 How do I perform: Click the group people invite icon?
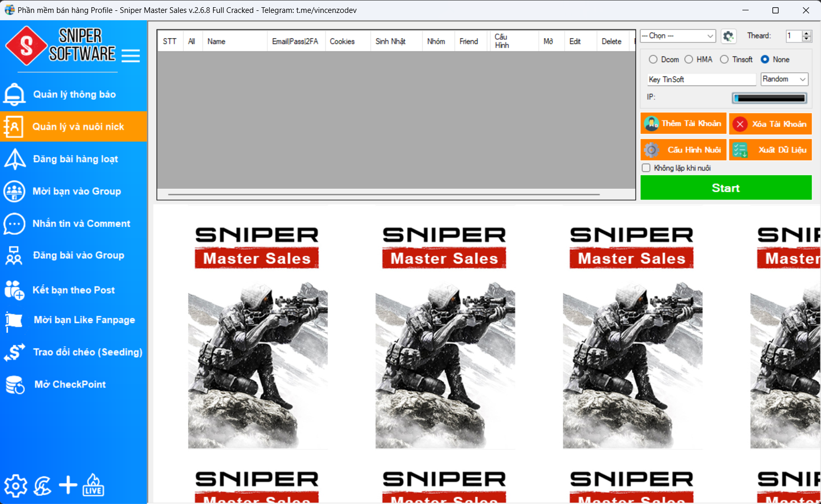pyautogui.click(x=14, y=191)
